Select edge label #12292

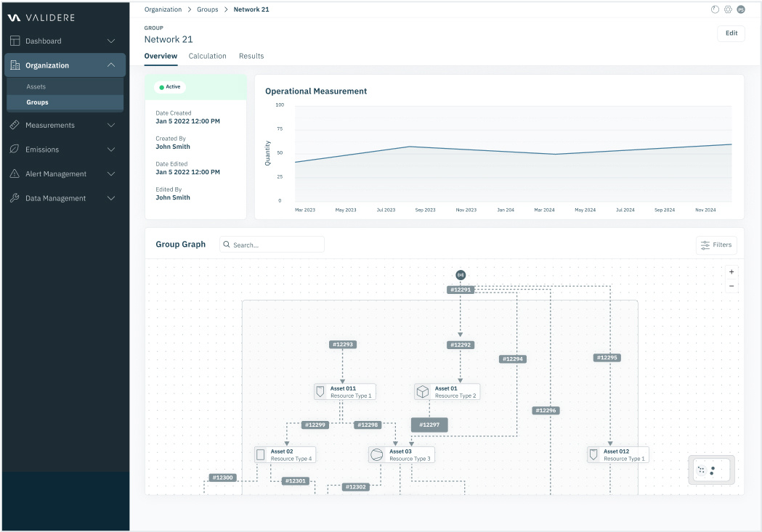coord(461,345)
